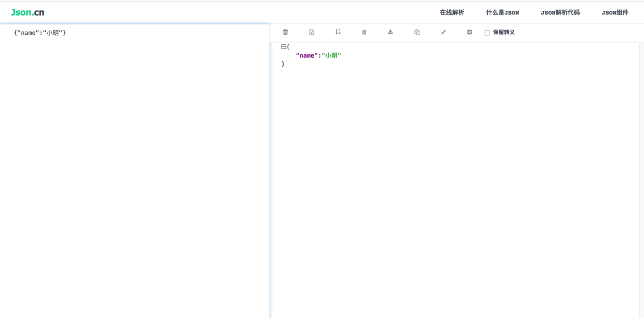Image resolution: width=644 pixels, height=318 pixels.
Task: Compress the JSON output
Action: (x=285, y=32)
